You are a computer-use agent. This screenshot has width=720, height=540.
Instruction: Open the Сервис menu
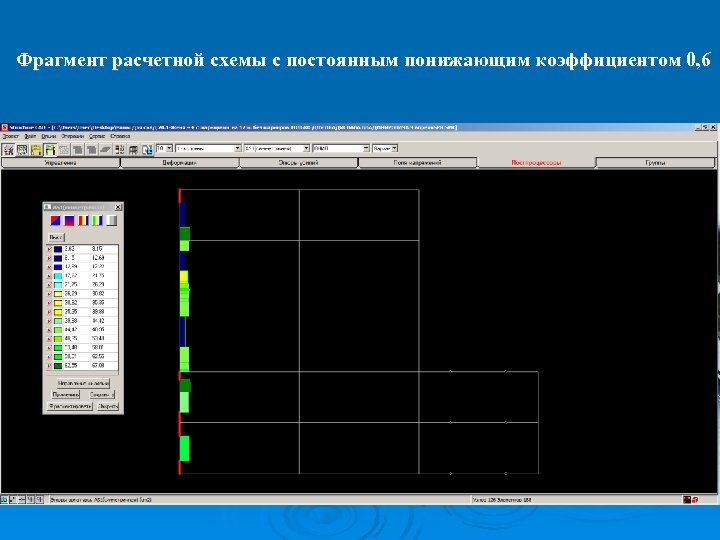coord(97,136)
